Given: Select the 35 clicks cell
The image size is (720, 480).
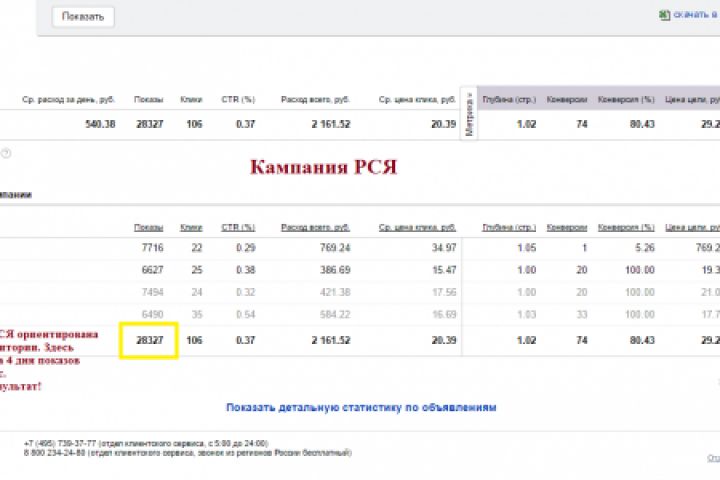Looking at the screenshot, I should tap(197, 315).
